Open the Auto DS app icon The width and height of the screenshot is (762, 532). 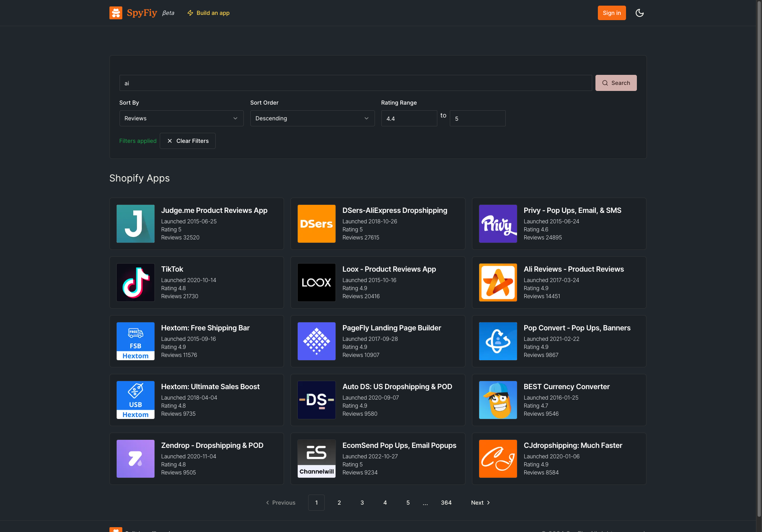point(317,400)
